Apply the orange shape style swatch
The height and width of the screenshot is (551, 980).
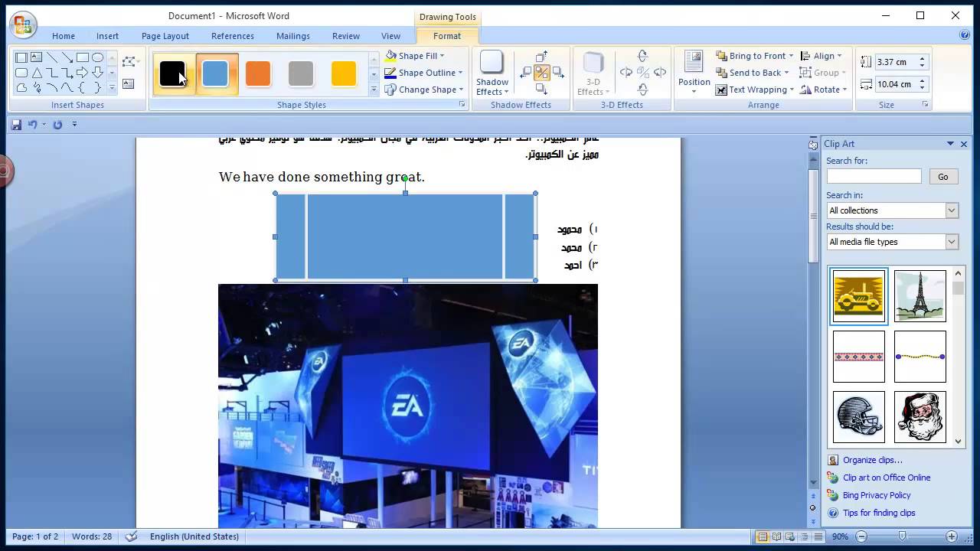[258, 74]
